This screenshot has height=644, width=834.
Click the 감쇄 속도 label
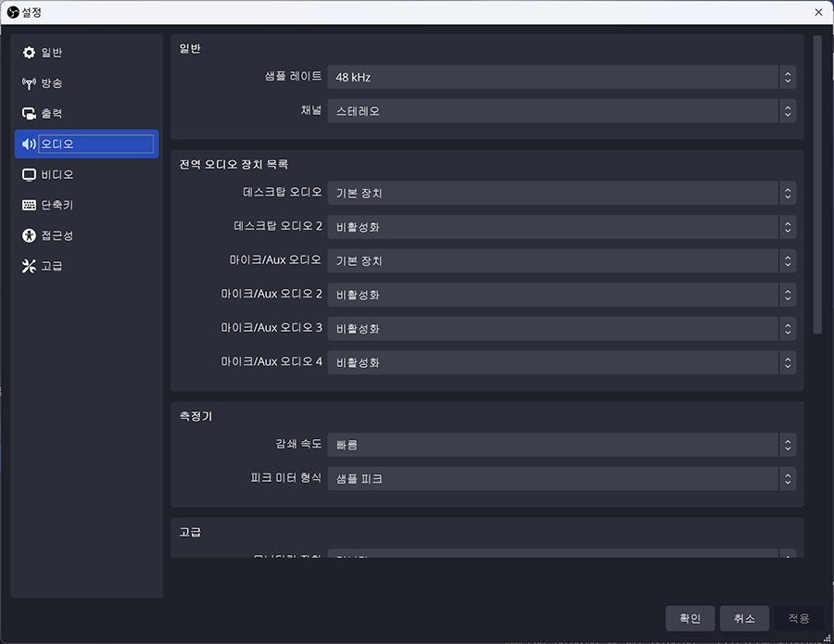298,444
